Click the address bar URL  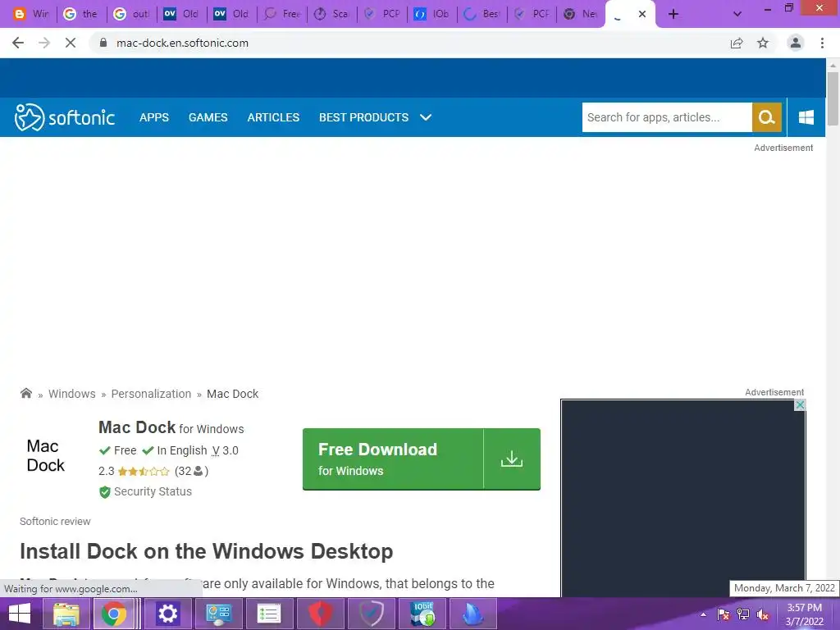182,43
